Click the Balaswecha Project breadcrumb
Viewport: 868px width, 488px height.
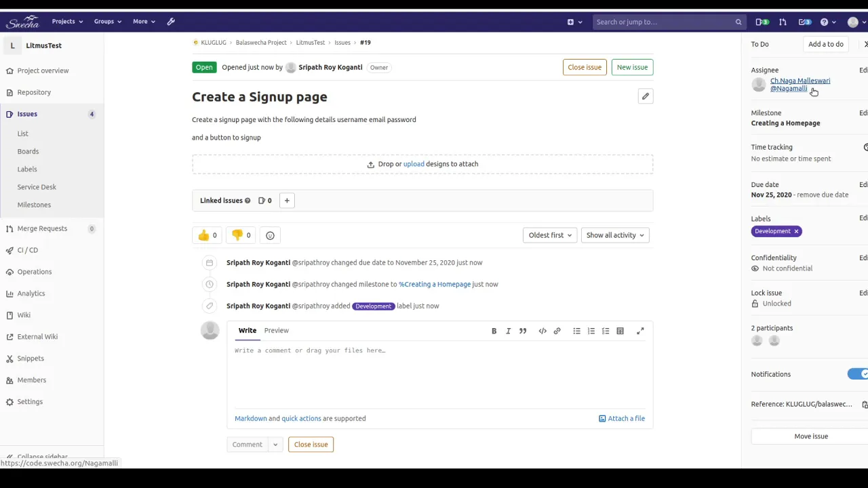coord(261,43)
